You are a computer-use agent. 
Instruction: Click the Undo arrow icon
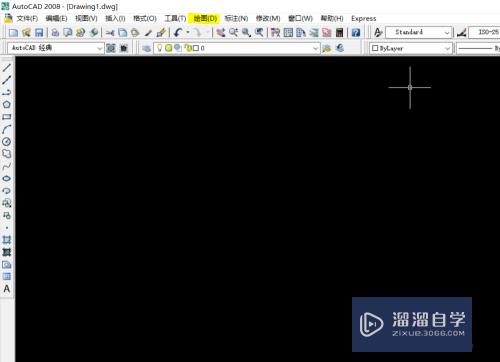[x=178, y=32]
